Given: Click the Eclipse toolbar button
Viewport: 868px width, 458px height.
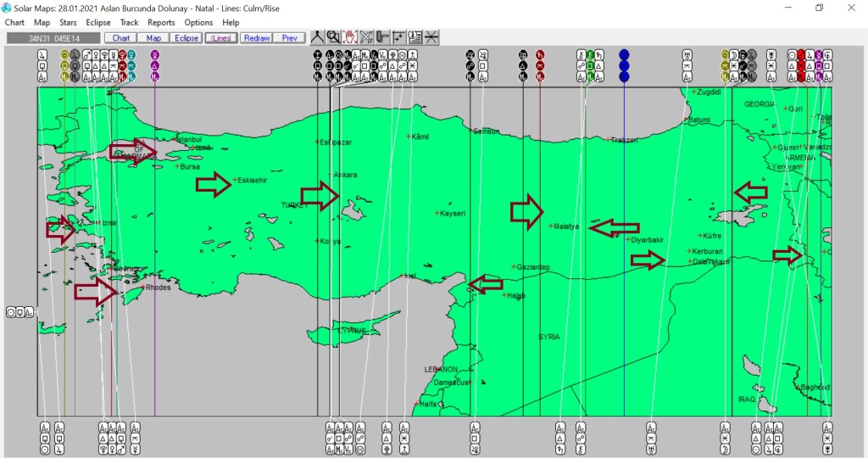Looking at the screenshot, I should [186, 38].
